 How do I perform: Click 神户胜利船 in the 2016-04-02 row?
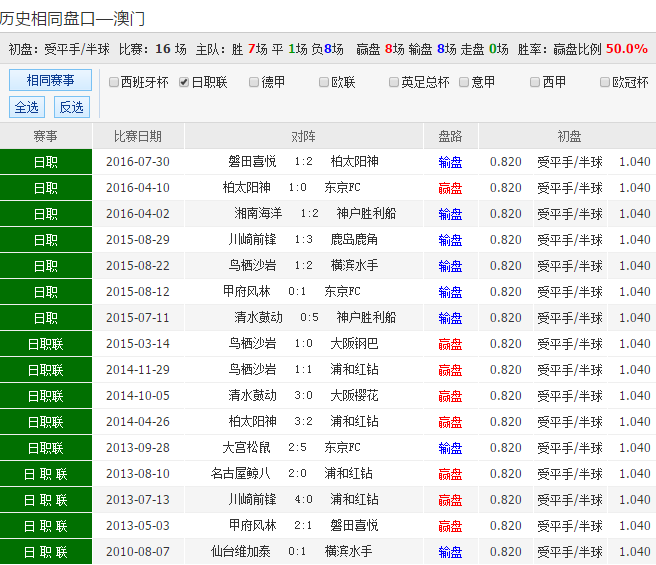tap(366, 213)
